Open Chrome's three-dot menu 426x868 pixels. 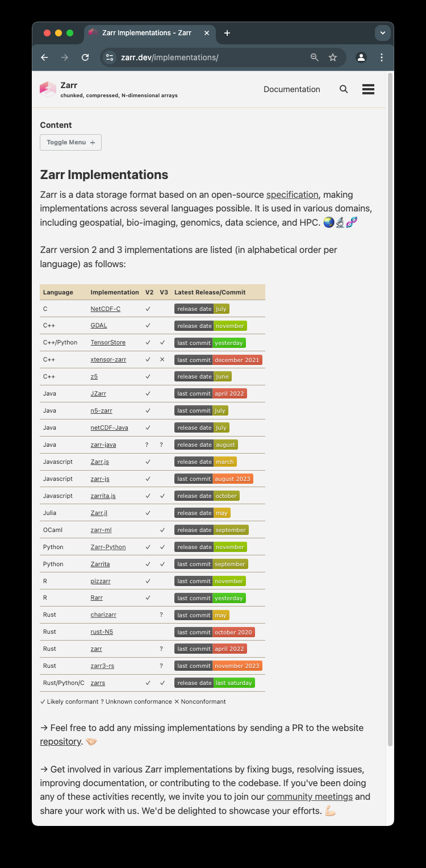(382, 57)
